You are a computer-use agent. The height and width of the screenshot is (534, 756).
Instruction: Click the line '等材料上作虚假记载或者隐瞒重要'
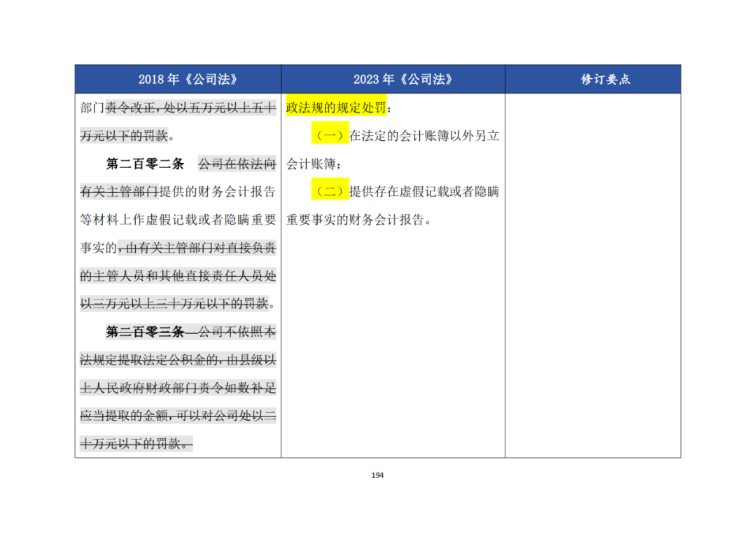178,220
